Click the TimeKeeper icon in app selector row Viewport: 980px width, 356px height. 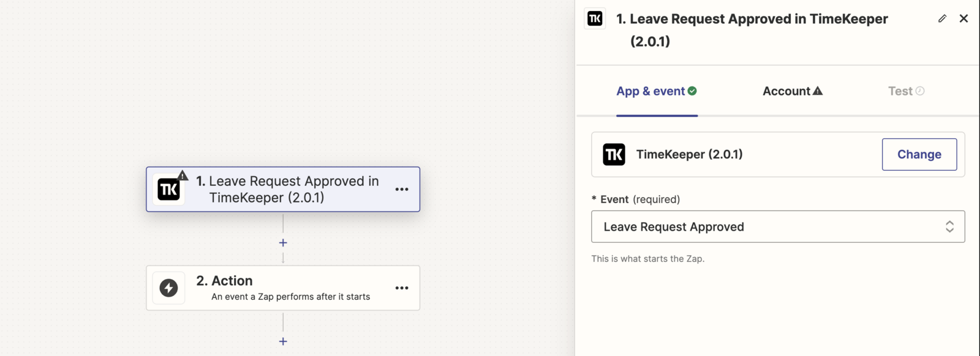tap(614, 155)
